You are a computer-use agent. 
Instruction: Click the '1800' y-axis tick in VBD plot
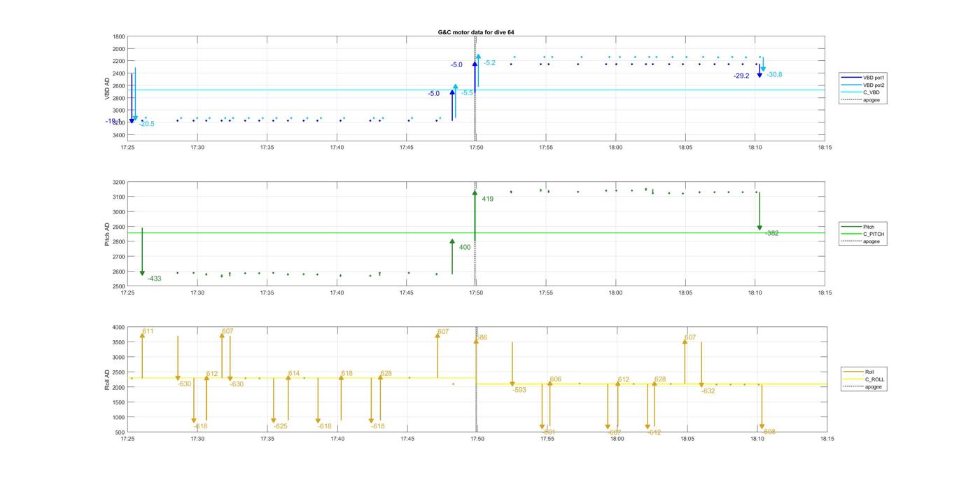click(x=119, y=36)
